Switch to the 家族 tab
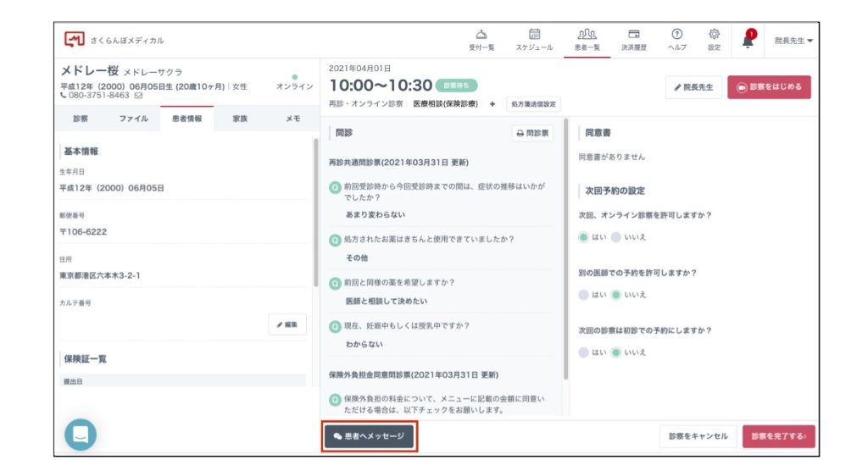The image size is (868, 460). click(x=240, y=119)
